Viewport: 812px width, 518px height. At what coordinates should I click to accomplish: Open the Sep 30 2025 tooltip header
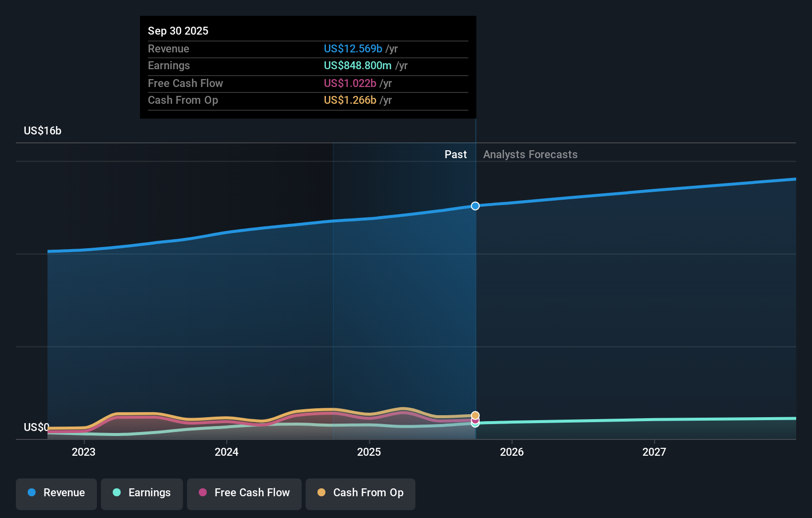pyautogui.click(x=178, y=31)
